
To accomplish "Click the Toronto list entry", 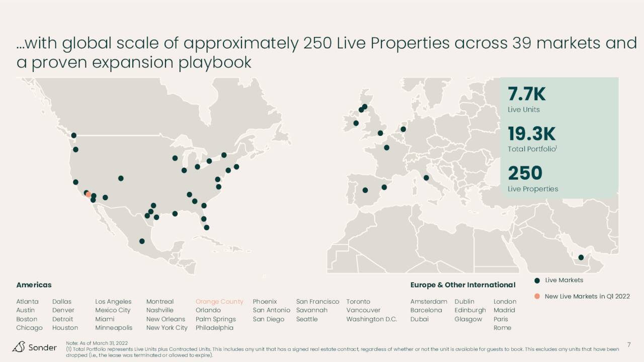I will coord(358,302).
